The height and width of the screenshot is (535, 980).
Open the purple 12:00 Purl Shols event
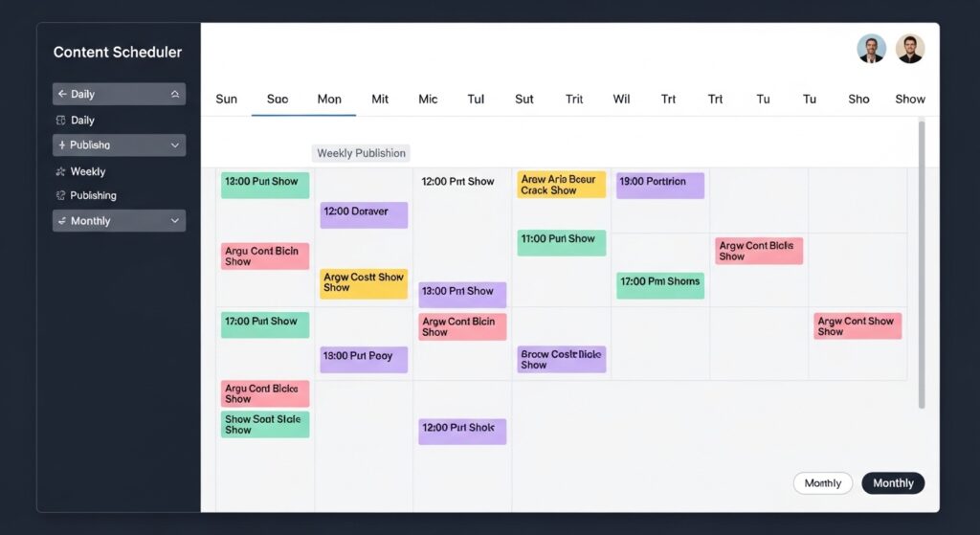tap(462, 432)
